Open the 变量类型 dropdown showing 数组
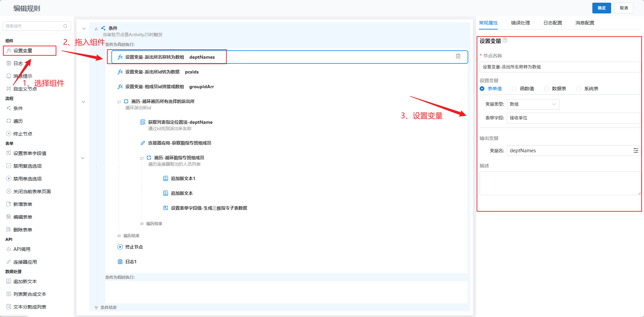 click(533, 104)
